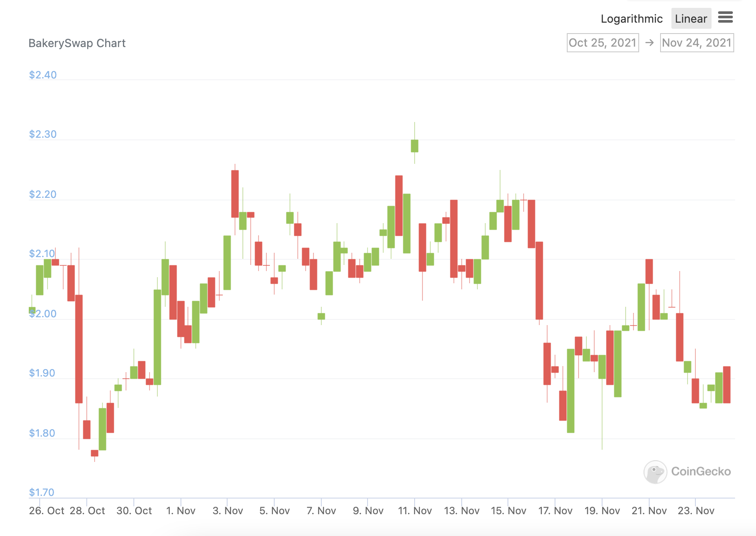Click the 11. Nov x-axis label

coord(415,511)
